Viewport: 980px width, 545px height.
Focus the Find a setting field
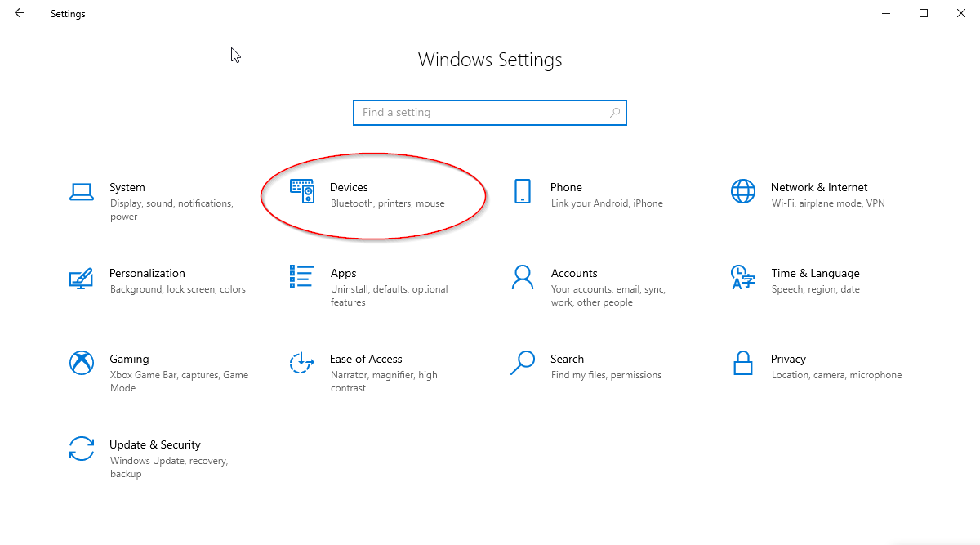[x=490, y=113]
